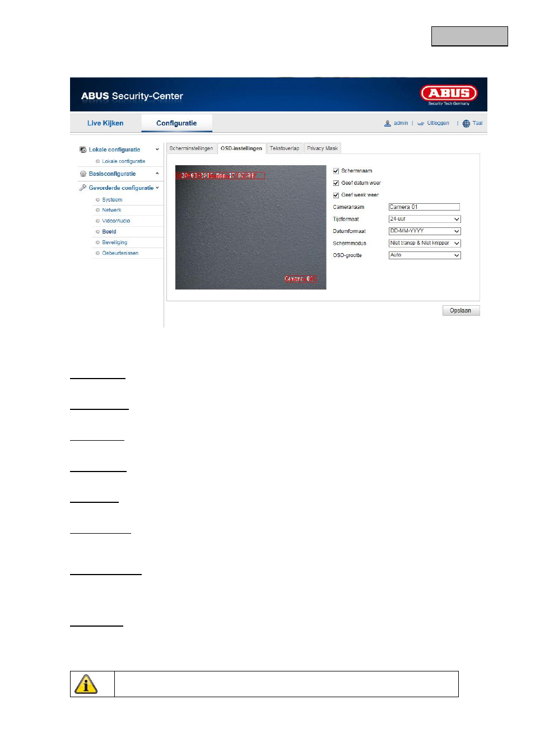Click the admin link
The image size is (535, 756).
click(401, 123)
